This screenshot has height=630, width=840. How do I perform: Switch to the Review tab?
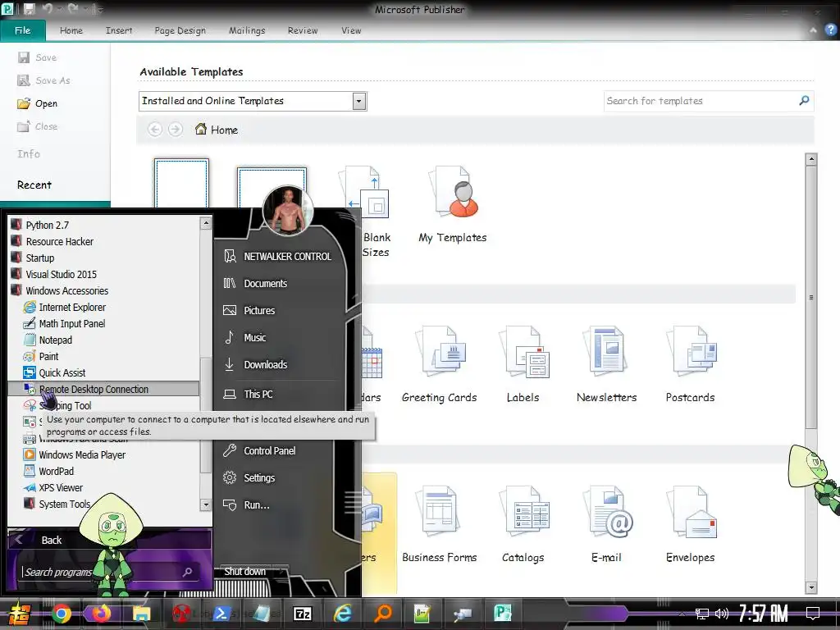pos(303,30)
